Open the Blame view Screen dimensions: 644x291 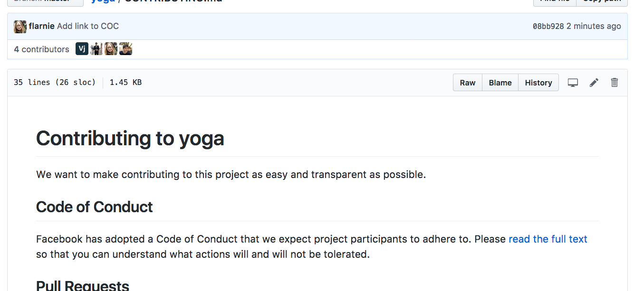(500, 83)
